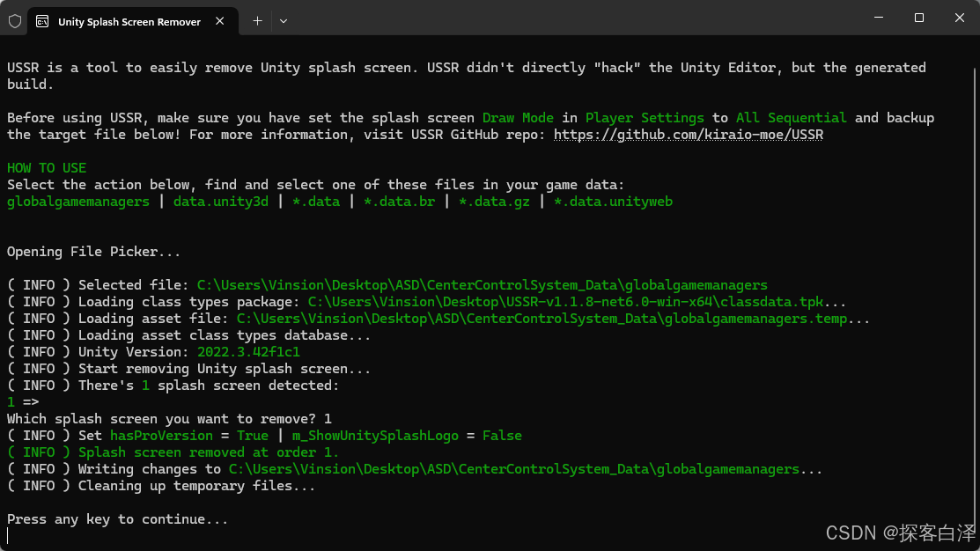Click Splash screen removed at order 1

pos(173,452)
